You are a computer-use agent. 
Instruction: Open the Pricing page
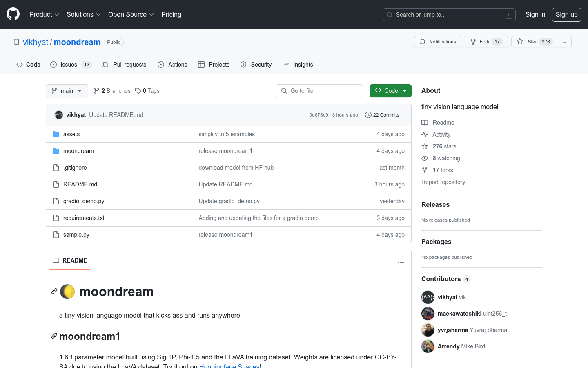click(x=171, y=15)
